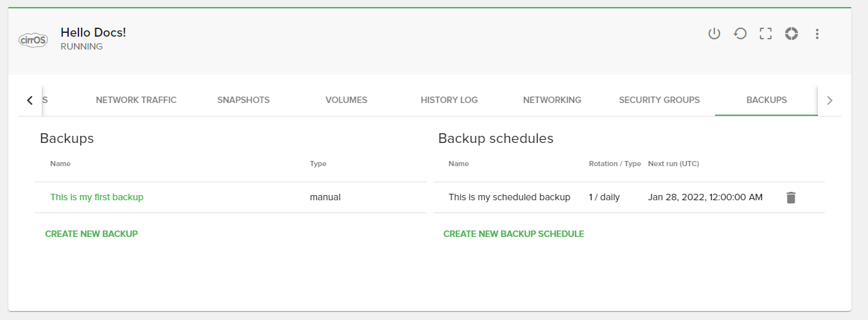Go to the Volumes tab
This screenshot has height=320, width=868.
(346, 100)
